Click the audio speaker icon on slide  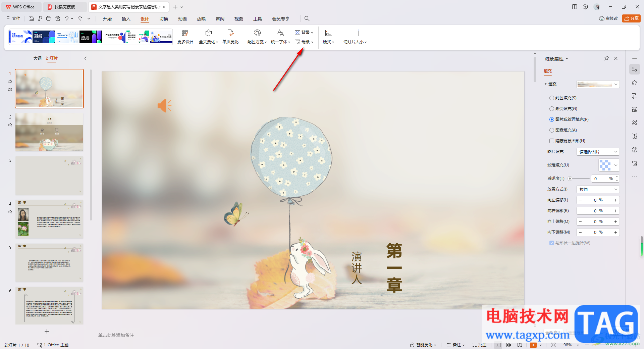(164, 106)
